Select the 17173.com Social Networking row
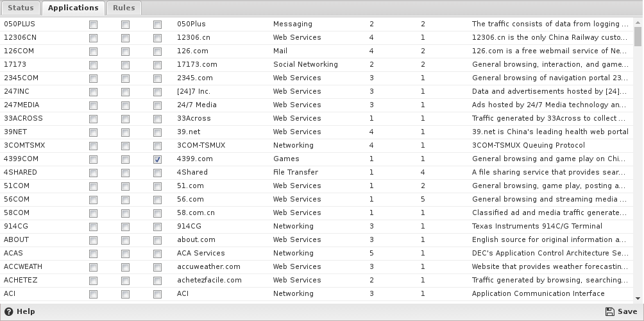The height and width of the screenshot is (321, 644). [317, 65]
